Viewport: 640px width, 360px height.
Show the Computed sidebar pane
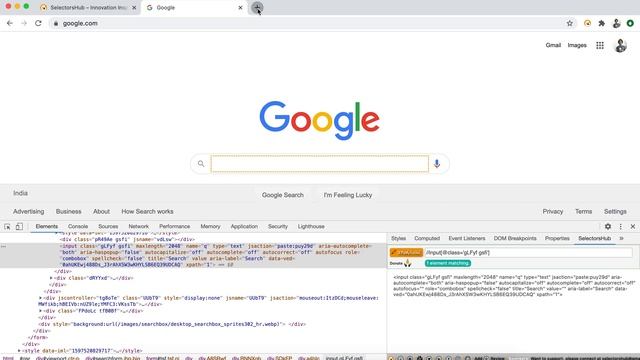[x=427, y=238]
